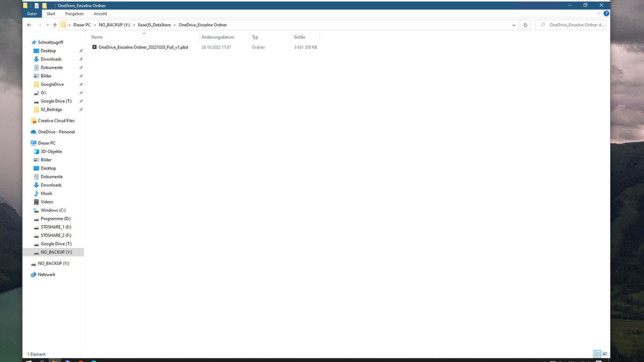Go up one folder level with Up arrow
Image resolution: width=644 pixels, height=362 pixels.
pos(55,25)
